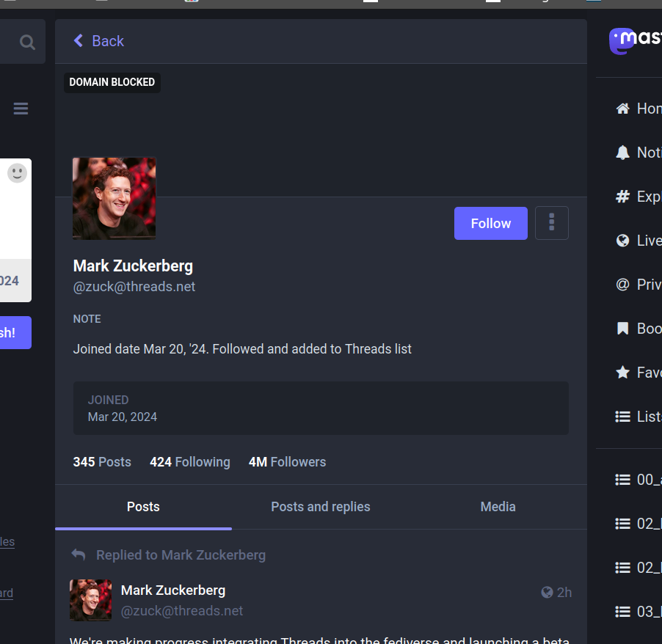Click the Mastodon logo
Image resolution: width=662 pixels, height=644 pixels.
coord(635,41)
